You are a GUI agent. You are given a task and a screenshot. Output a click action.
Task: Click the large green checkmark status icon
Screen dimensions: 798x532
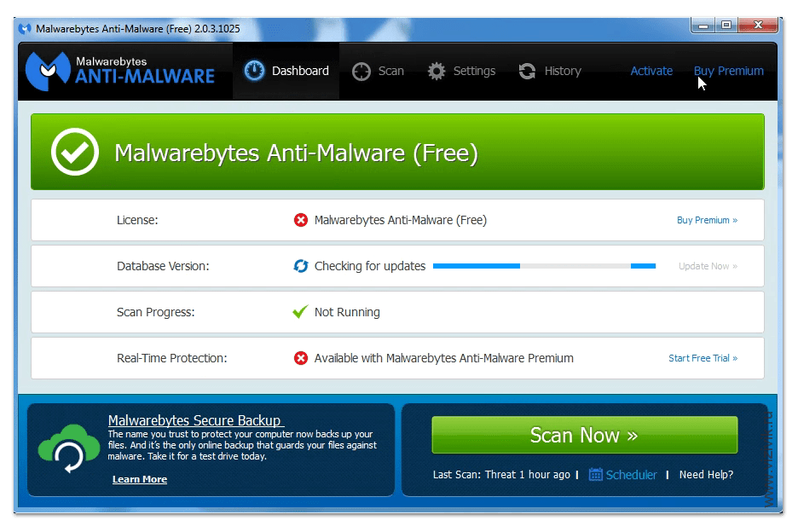75,152
